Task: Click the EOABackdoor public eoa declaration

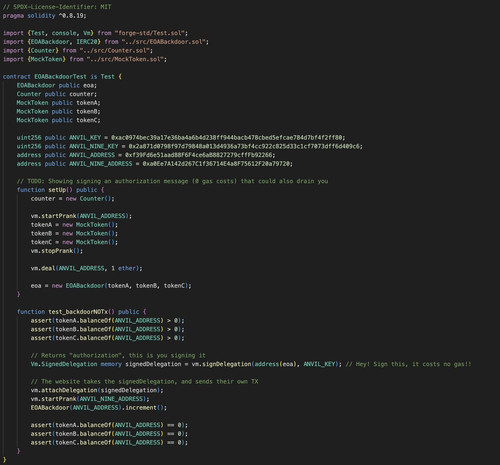Action: click(57, 85)
